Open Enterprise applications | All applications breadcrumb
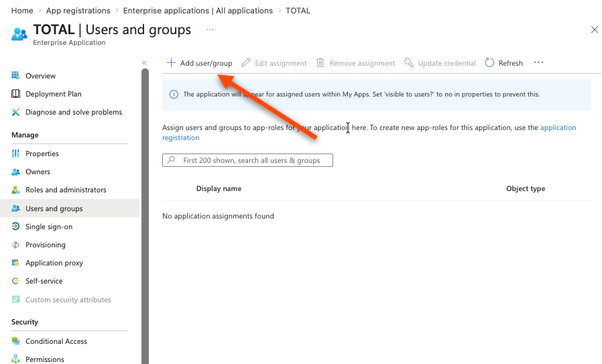The width and height of the screenshot is (602, 364). [x=198, y=10]
